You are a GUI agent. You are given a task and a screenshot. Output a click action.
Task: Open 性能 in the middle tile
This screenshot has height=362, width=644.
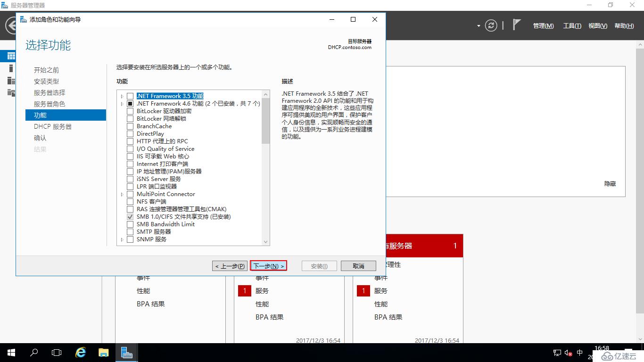(x=262, y=304)
